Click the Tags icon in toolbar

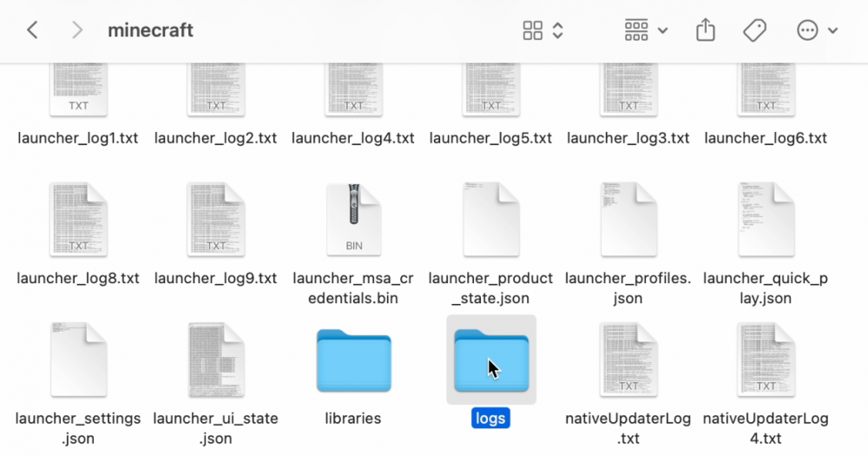tap(754, 30)
